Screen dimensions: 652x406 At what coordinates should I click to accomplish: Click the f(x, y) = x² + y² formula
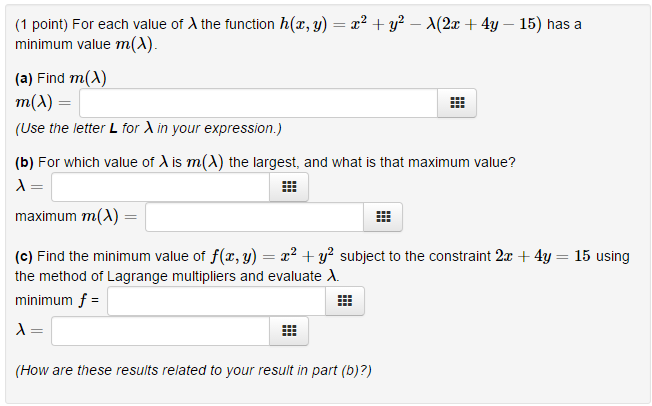(x=269, y=256)
